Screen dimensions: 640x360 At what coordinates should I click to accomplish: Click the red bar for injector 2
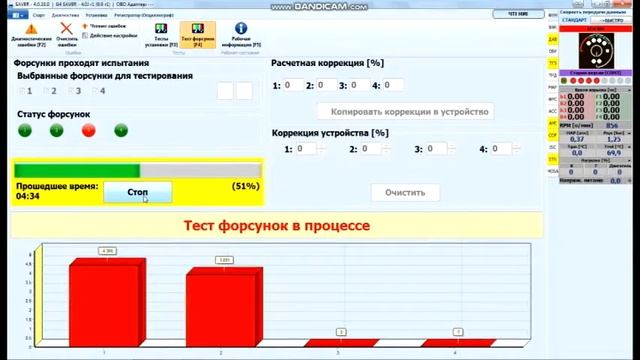224,307
